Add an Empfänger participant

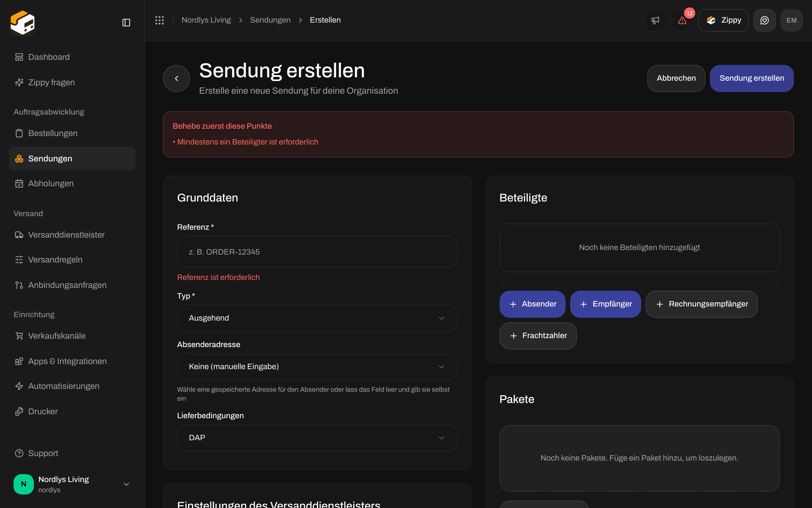tap(605, 304)
